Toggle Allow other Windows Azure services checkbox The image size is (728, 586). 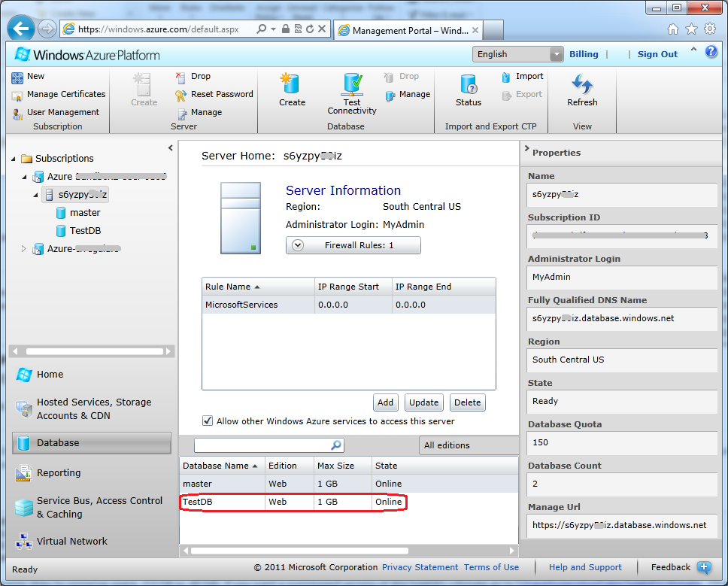(x=208, y=421)
